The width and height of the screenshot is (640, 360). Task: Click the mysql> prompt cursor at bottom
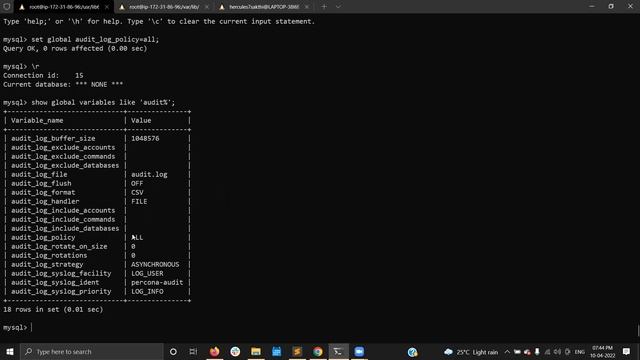click(31, 327)
